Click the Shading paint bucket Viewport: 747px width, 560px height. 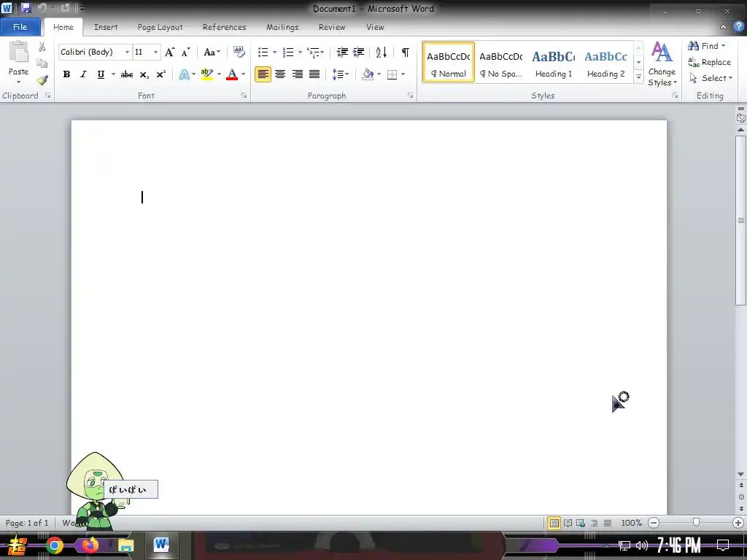click(x=368, y=74)
